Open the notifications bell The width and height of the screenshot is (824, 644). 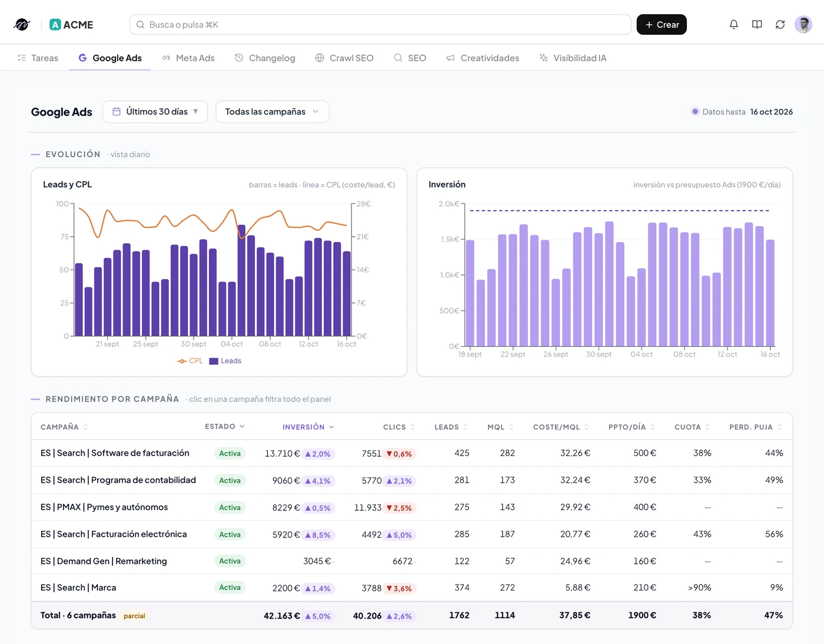733,25
